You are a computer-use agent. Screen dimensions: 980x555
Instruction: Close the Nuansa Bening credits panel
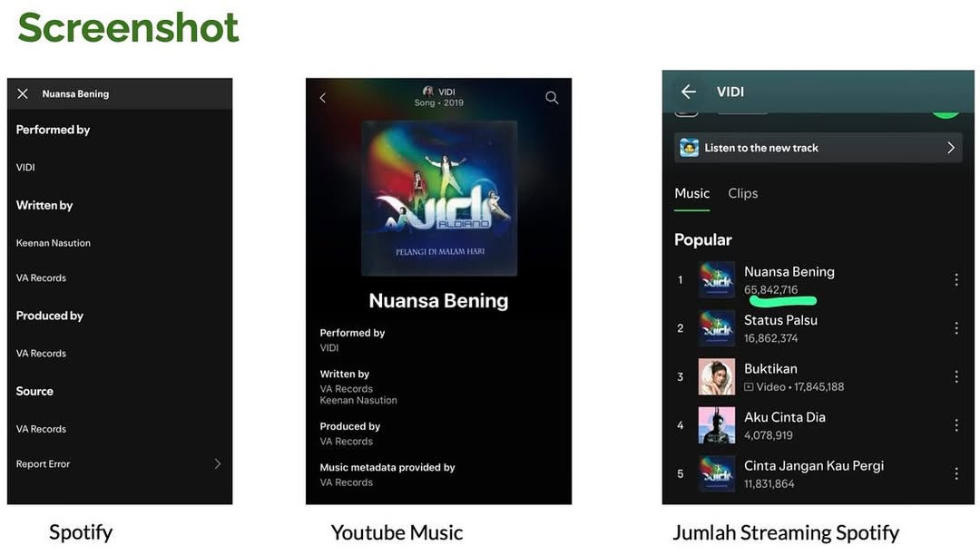point(23,93)
